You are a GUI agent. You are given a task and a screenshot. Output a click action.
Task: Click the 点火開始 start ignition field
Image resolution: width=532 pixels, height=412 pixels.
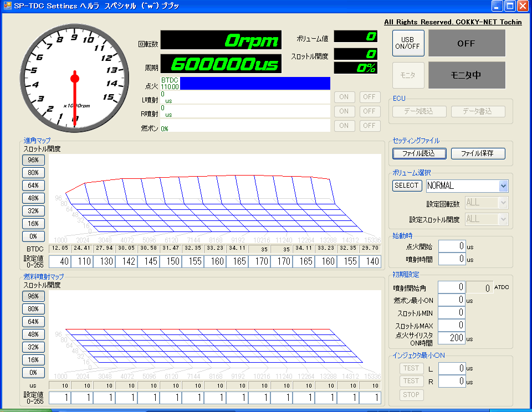tap(452, 246)
